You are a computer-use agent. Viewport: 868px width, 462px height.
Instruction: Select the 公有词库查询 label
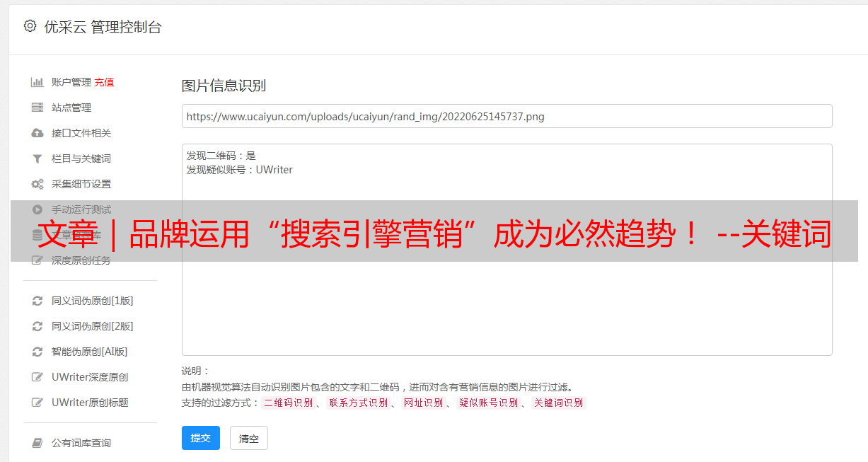pyautogui.click(x=81, y=443)
